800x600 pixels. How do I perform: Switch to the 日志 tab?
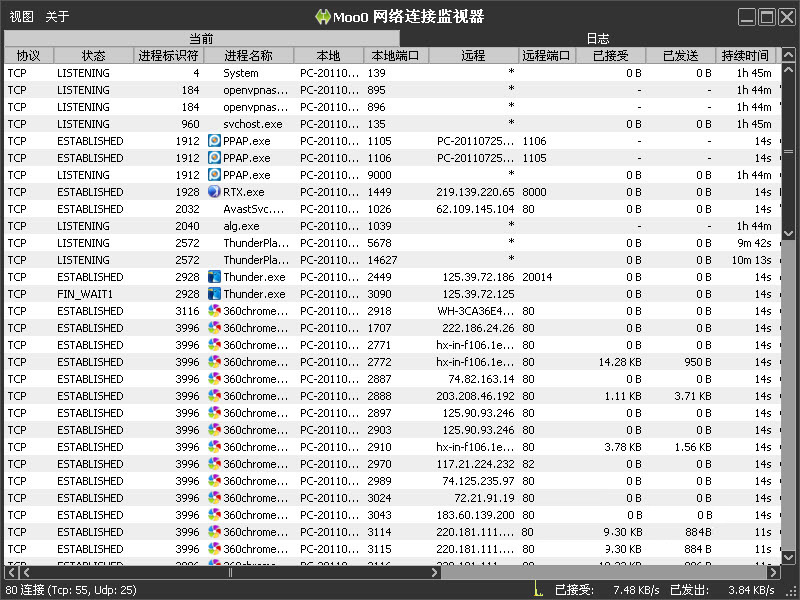click(597, 39)
